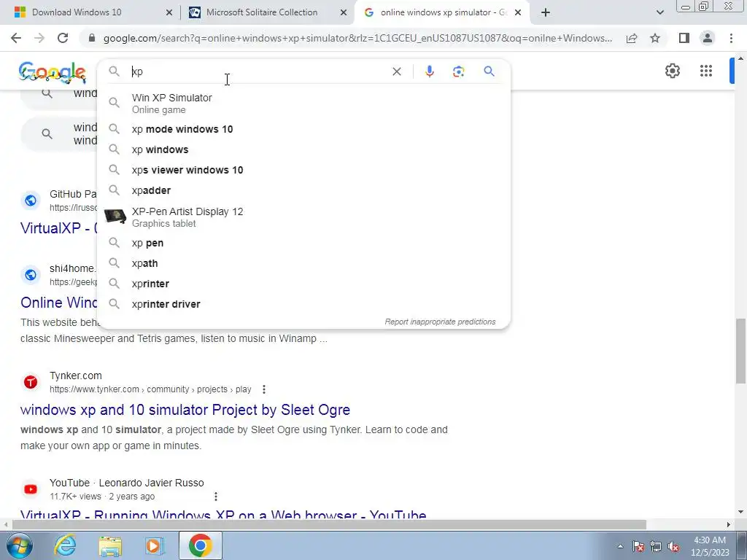Click the scroll right arrow
The height and width of the screenshot is (560, 747).
729,525
